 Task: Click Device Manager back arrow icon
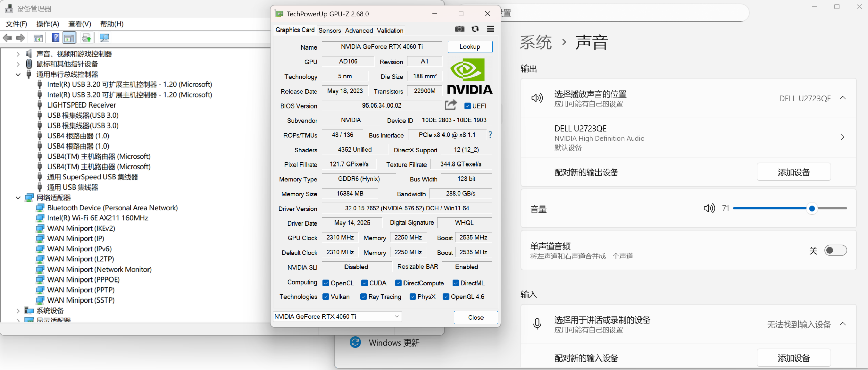pos(7,38)
